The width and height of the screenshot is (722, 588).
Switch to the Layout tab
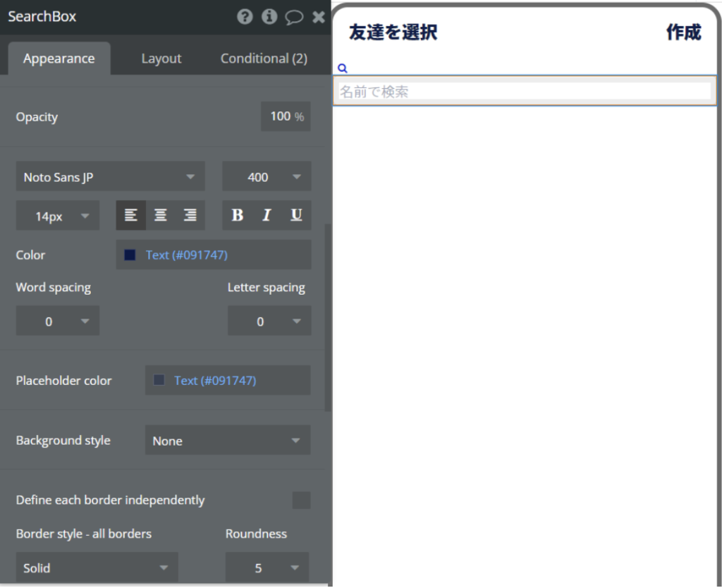click(x=161, y=59)
